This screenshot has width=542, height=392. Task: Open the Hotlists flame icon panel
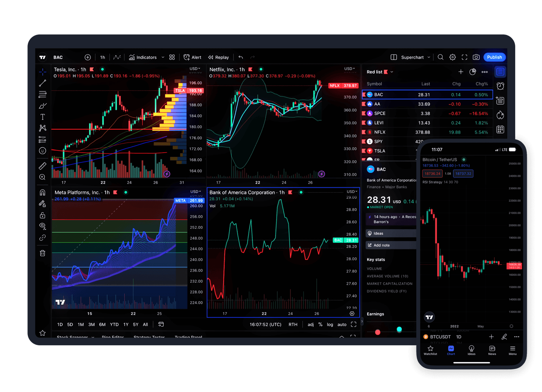click(x=500, y=115)
